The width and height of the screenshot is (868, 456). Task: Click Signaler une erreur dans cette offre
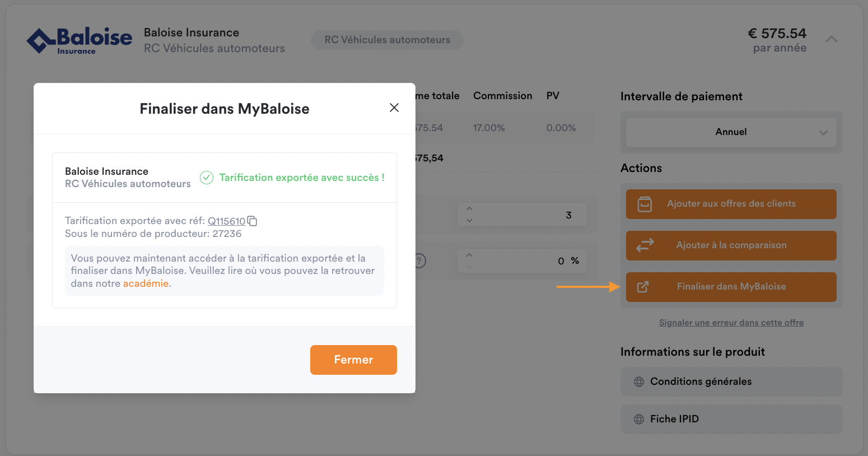[731, 323]
